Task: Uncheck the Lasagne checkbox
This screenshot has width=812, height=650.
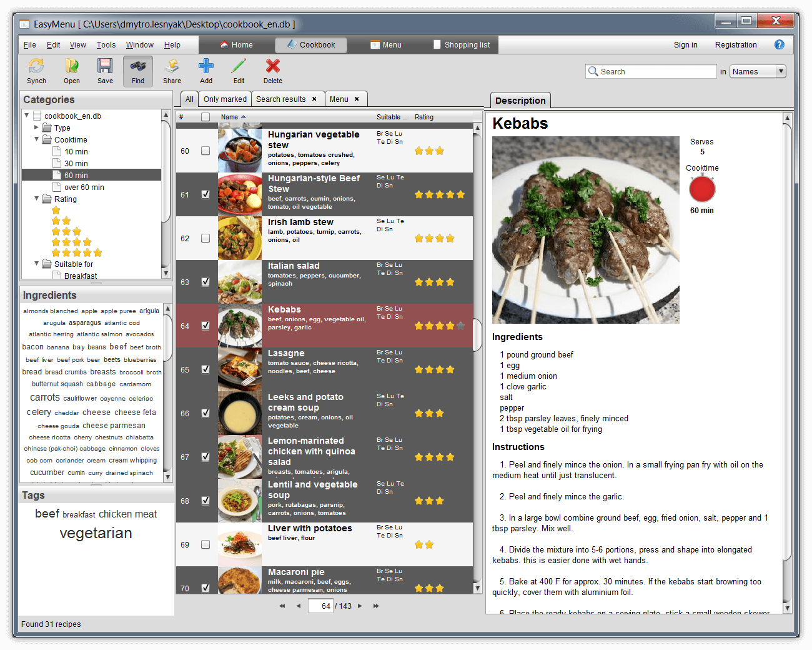Action: pos(205,369)
